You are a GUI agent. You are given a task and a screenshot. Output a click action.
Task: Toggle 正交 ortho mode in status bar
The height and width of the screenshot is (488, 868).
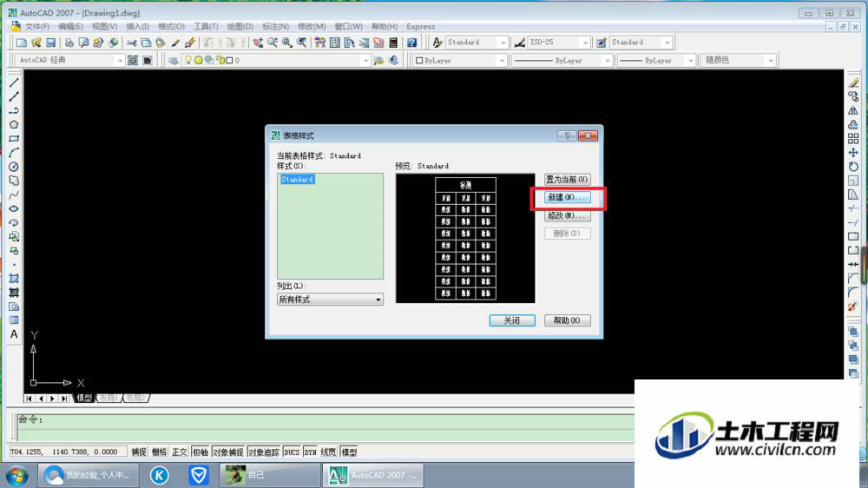[180, 452]
